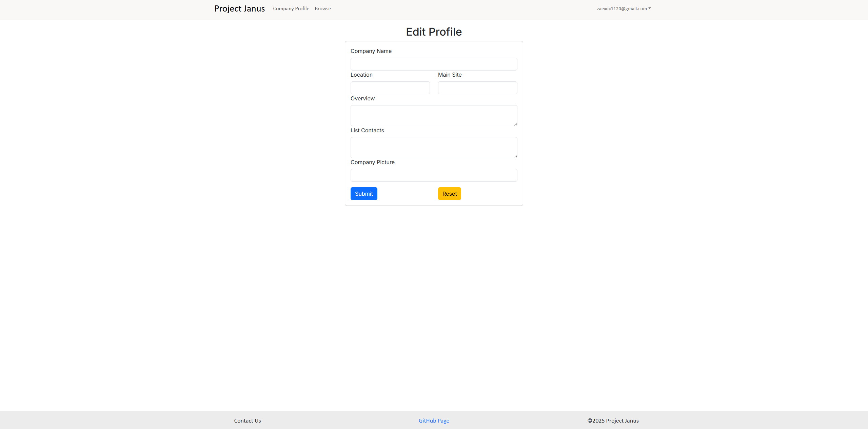Image resolution: width=868 pixels, height=429 pixels.
Task: Select the Main Site input field
Action: coord(477,88)
